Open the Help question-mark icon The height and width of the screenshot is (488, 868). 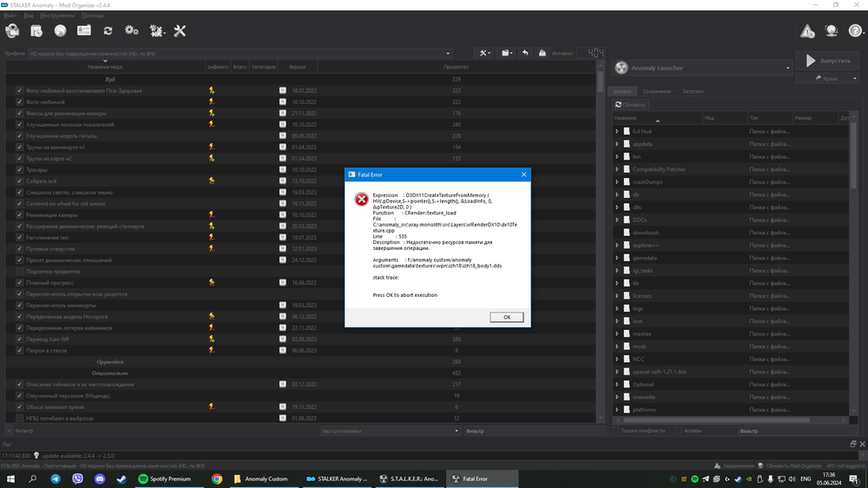(x=855, y=31)
